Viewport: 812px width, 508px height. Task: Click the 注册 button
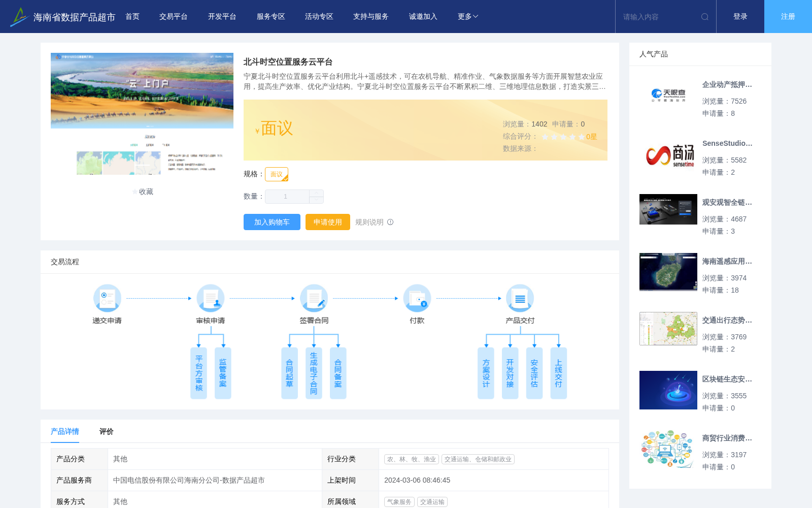tap(788, 17)
